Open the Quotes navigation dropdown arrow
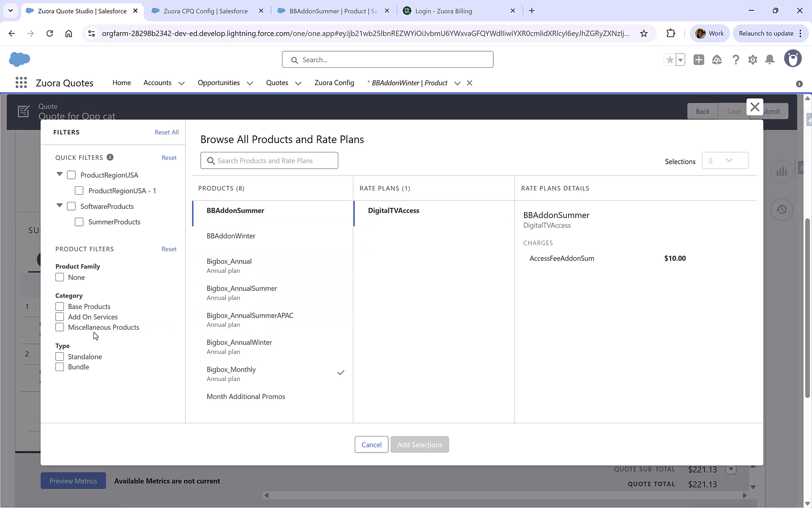812x508 pixels. (x=298, y=83)
